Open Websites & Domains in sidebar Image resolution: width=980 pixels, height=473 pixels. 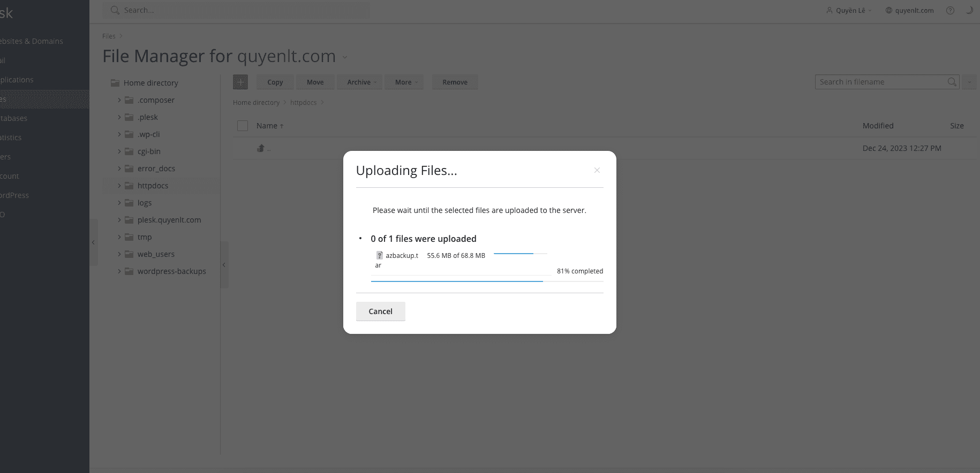tap(32, 41)
